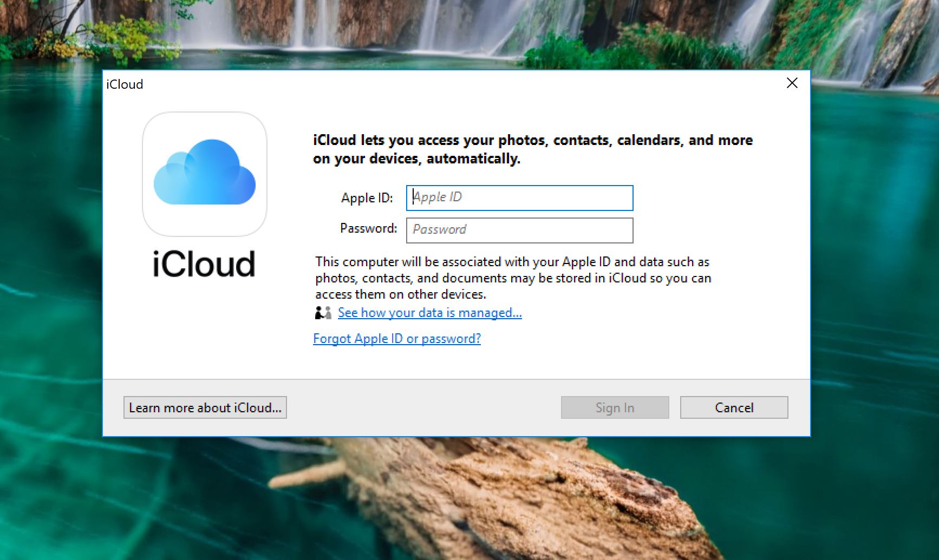Open 'Forgot Apple ID or password?' link
939x560 pixels.
click(x=397, y=339)
